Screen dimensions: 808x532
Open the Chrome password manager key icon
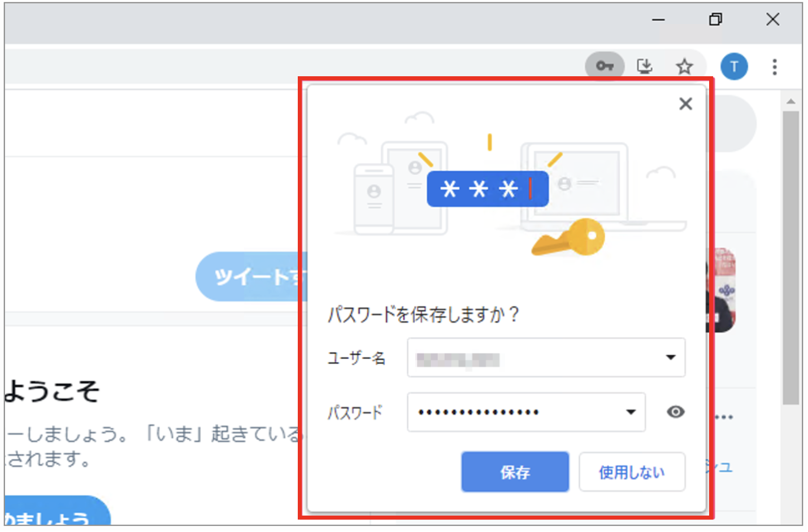(x=604, y=66)
